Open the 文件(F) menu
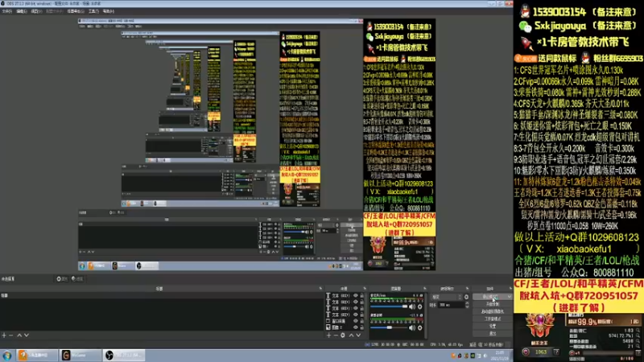This screenshot has height=362, width=644. [x=7, y=11]
